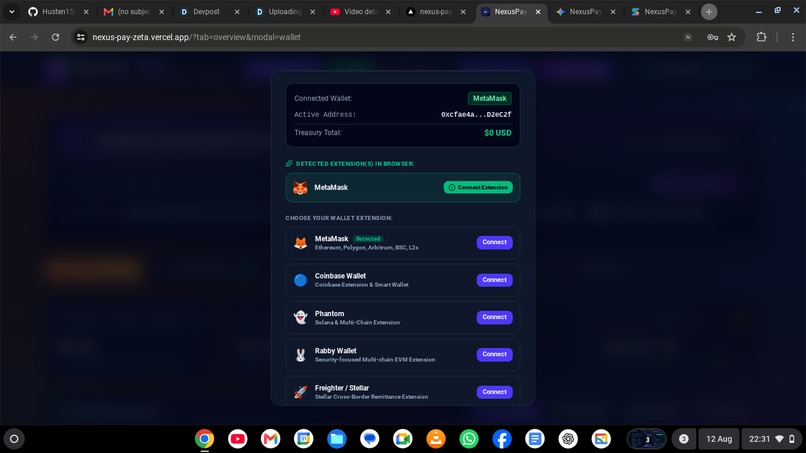Click the MetaMask fox icon in detected extensions
The width and height of the screenshot is (806, 453).
[300, 188]
